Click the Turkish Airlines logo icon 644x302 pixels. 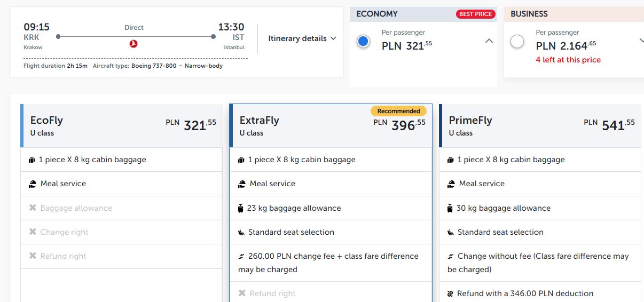click(x=133, y=44)
